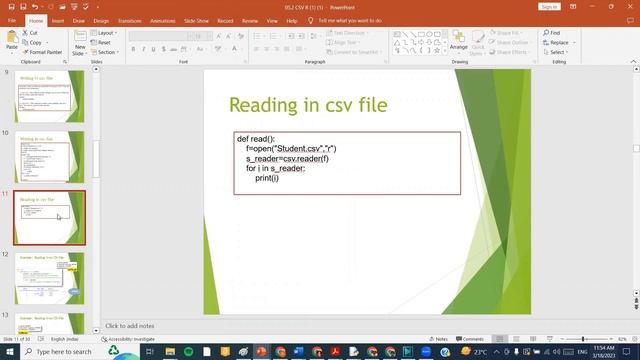Open the PowerPoint icon in the taskbar
Image resolution: width=640 pixels, height=360 pixels.
pyautogui.click(x=261, y=351)
